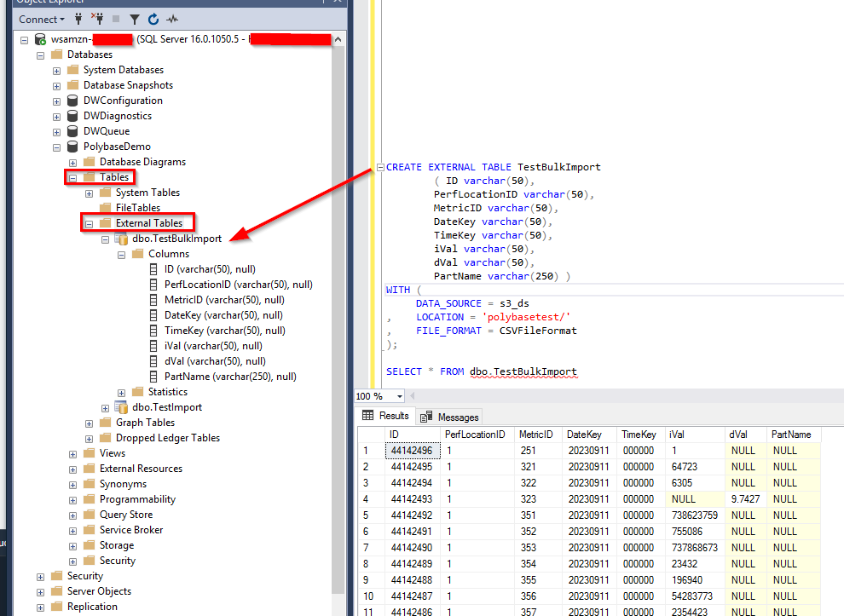Collapse the PolybaseDemo database
This screenshot has width=844, height=616.
(x=56, y=147)
